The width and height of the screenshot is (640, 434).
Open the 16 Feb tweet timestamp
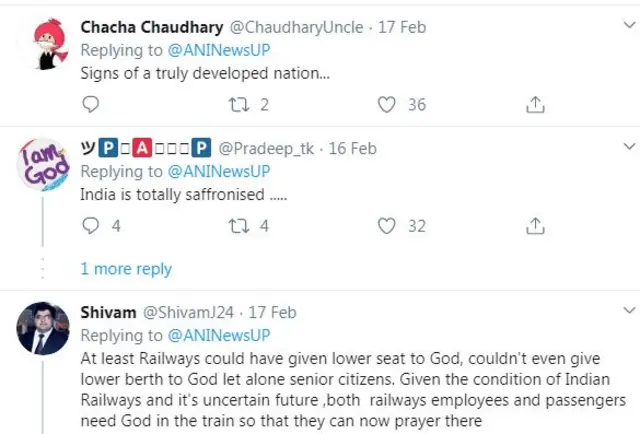[352, 148]
